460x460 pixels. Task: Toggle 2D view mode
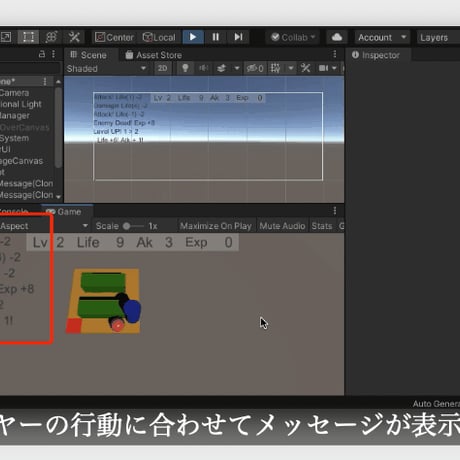pyautogui.click(x=162, y=68)
